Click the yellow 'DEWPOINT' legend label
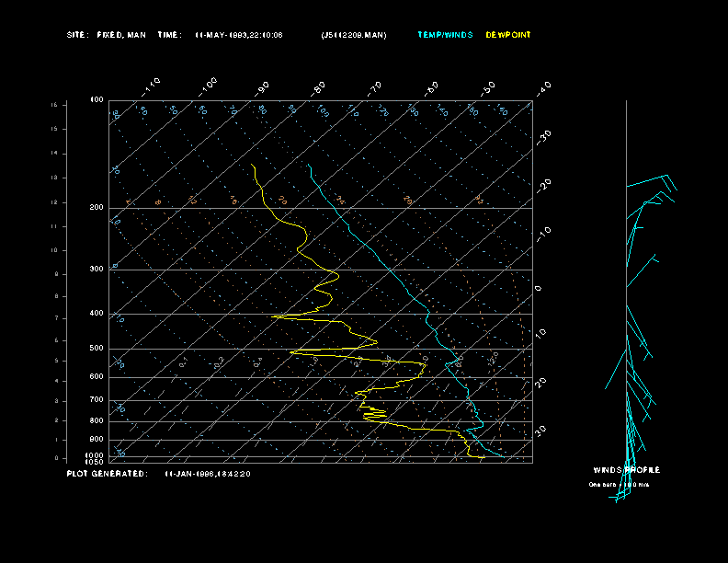 pos(508,35)
